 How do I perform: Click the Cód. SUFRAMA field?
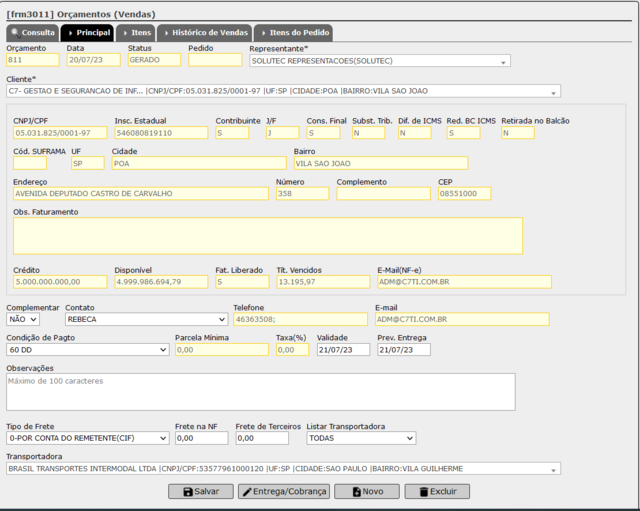click(30, 163)
